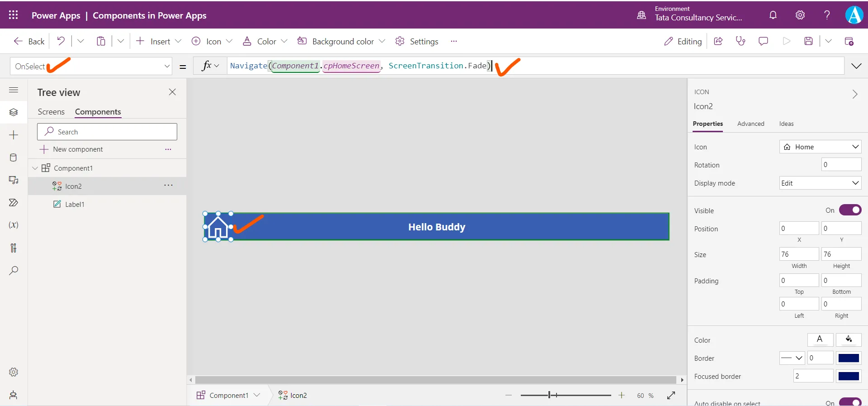The width and height of the screenshot is (868, 406).
Task: Open the Properties tab
Action: click(708, 124)
